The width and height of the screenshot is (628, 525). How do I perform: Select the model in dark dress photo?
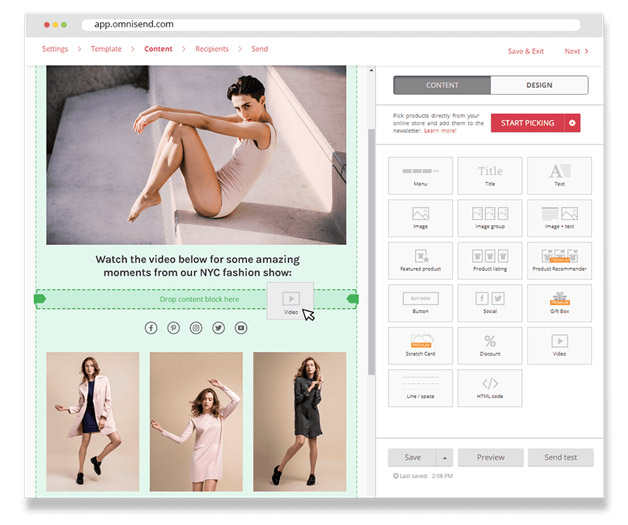[300, 422]
